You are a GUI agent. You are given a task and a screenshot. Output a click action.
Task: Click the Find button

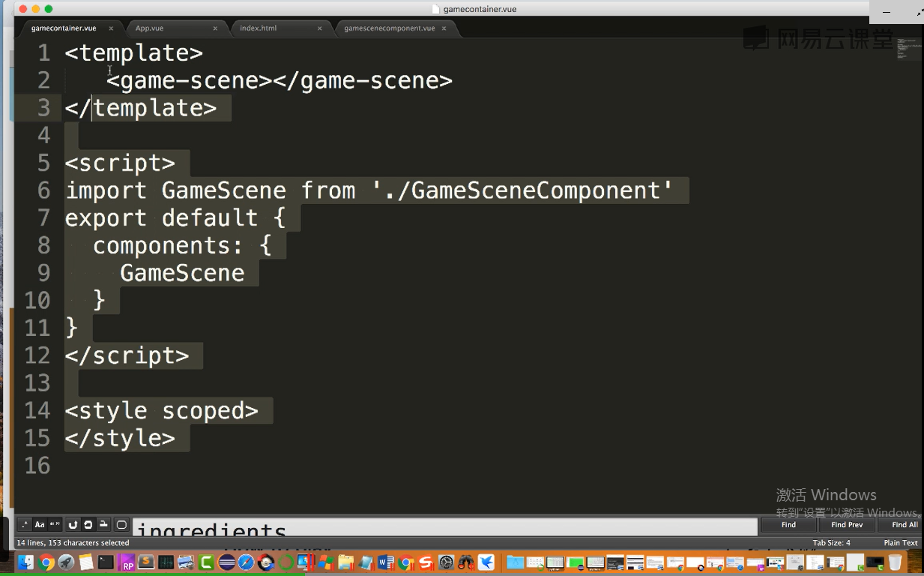point(788,525)
